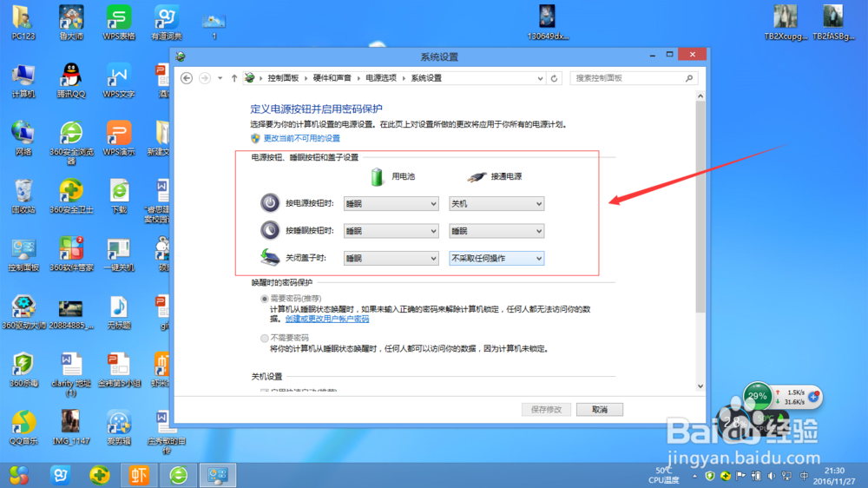Click the volume speaker tray icon

tap(772, 476)
